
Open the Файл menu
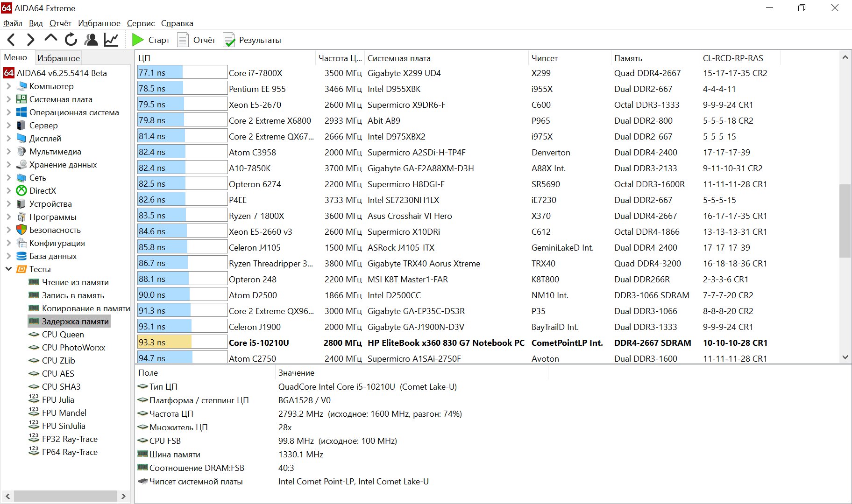13,23
